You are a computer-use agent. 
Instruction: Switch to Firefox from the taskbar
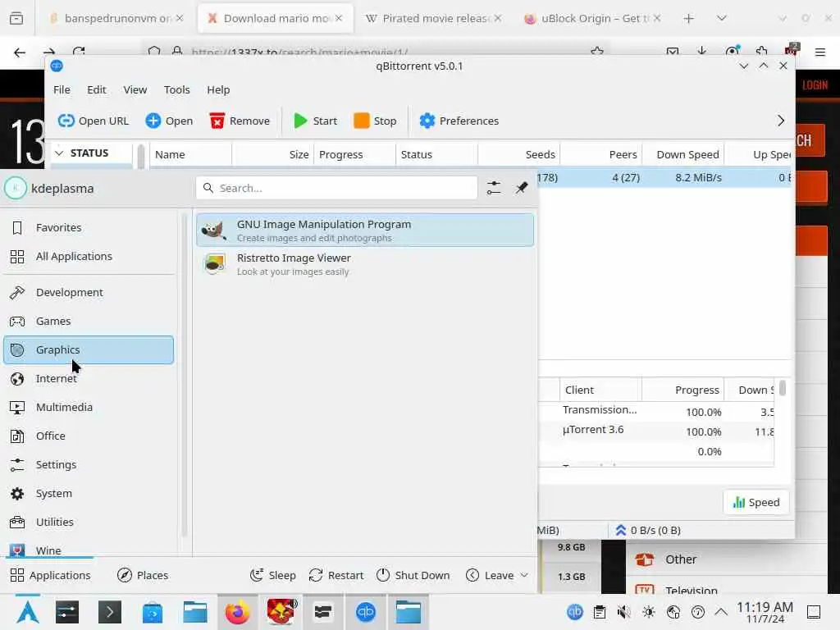coord(237,612)
